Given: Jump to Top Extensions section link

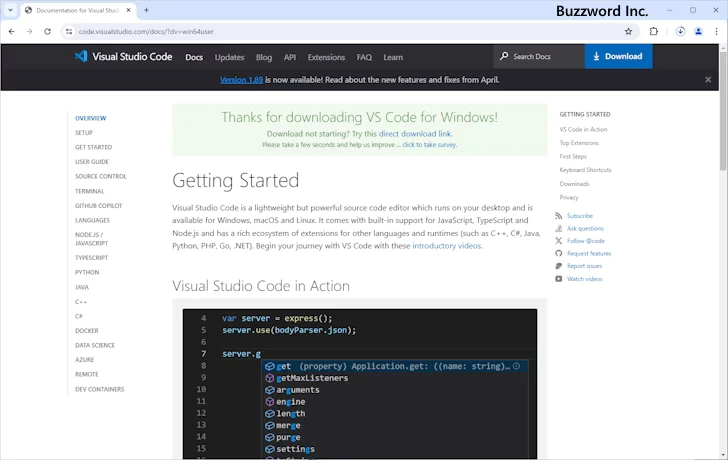Looking at the screenshot, I should click(579, 143).
